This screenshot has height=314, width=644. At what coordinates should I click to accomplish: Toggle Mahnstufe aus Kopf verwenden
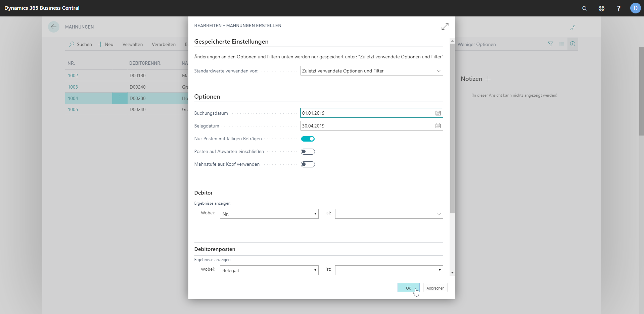tap(308, 164)
